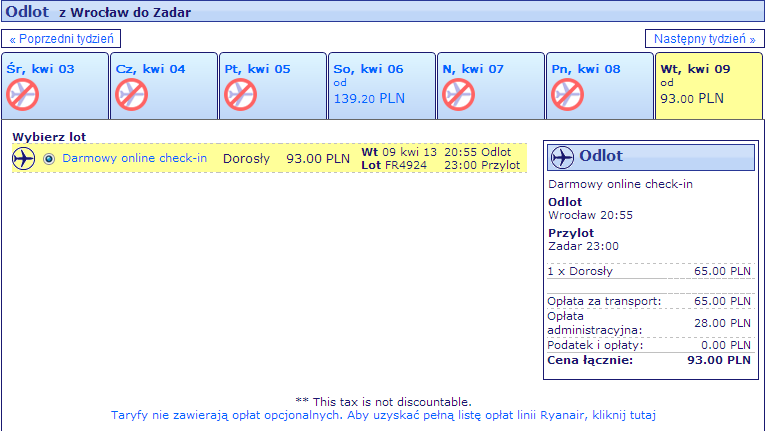The width and height of the screenshot is (765, 431).
Task: Click the Zadar 23:00 text in summary panel
Action: (x=584, y=246)
